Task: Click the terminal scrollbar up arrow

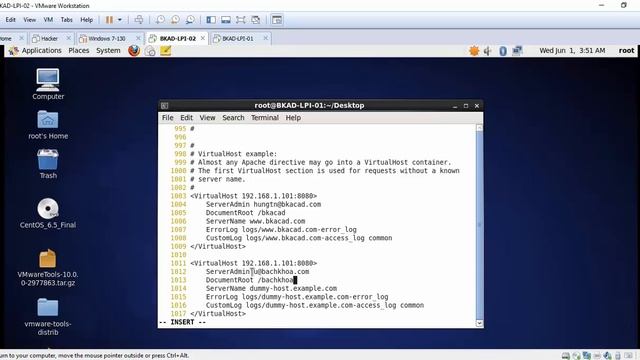Action: 480,128
